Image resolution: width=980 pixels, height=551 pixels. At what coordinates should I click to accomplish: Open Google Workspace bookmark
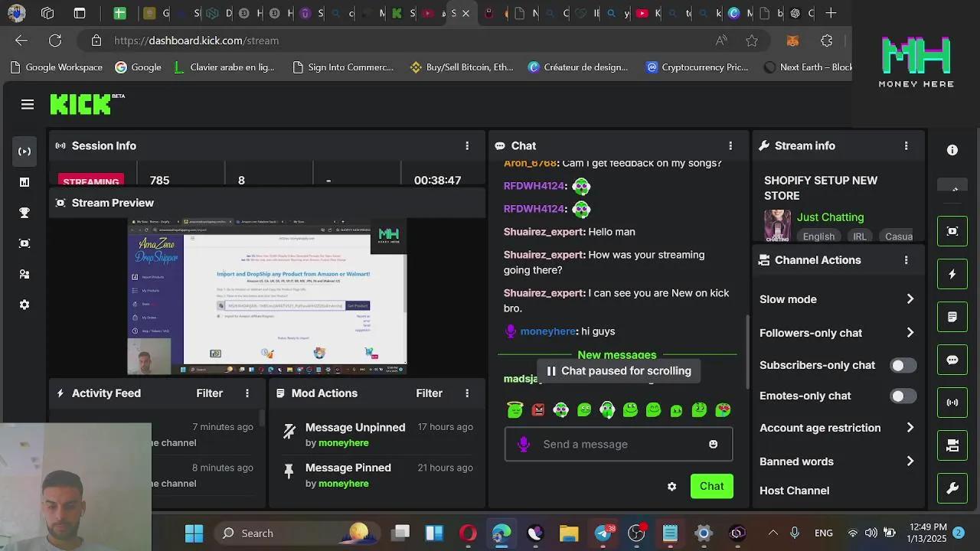pos(57,67)
